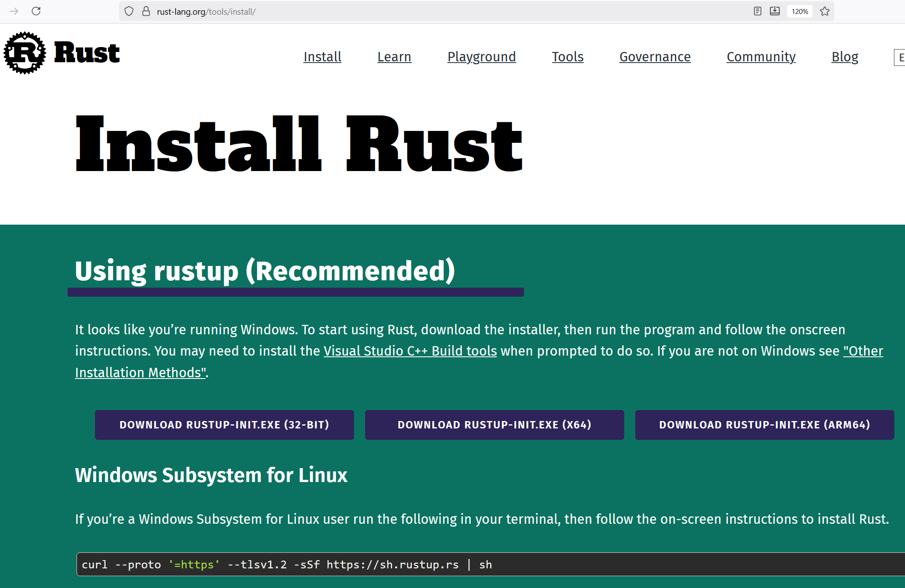The height and width of the screenshot is (588, 905).
Task: Click the rust-lang.org address bar
Action: point(409,11)
